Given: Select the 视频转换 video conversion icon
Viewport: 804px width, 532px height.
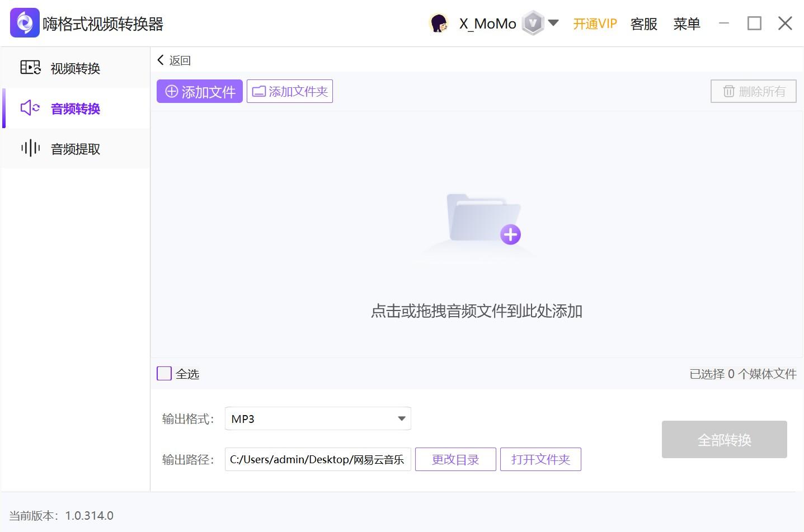Looking at the screenshot, I should pyautogui.click(x=30, y=67).
